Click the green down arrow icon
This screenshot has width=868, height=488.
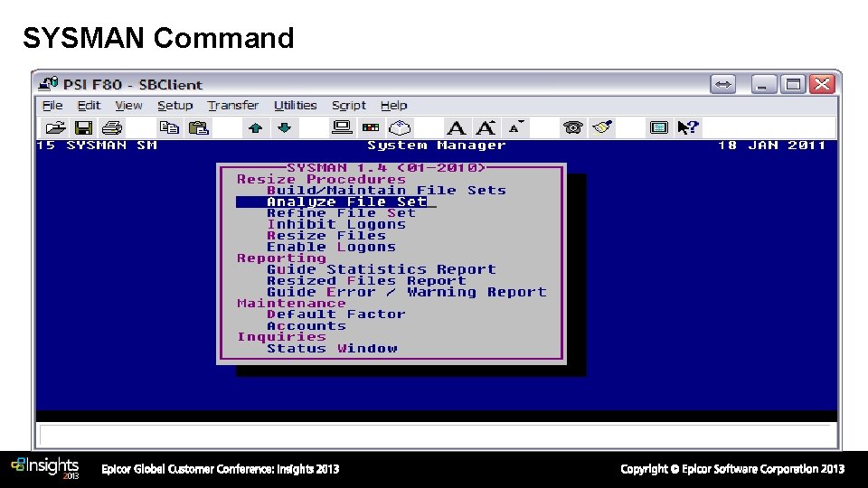tap(285, 127)
